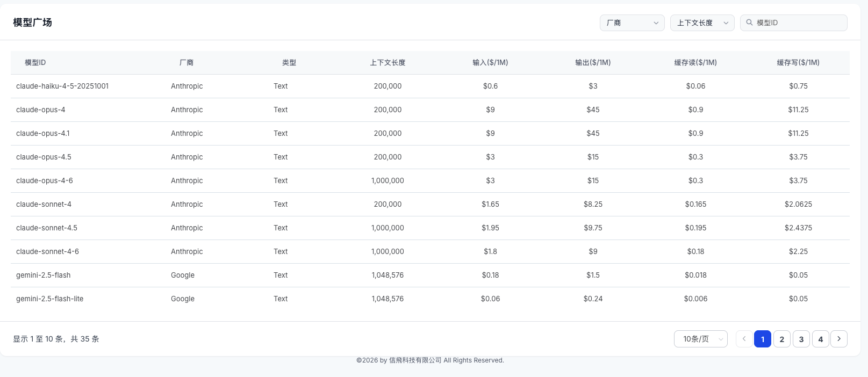Click the search magnifier icon

(x=749, y=23)
